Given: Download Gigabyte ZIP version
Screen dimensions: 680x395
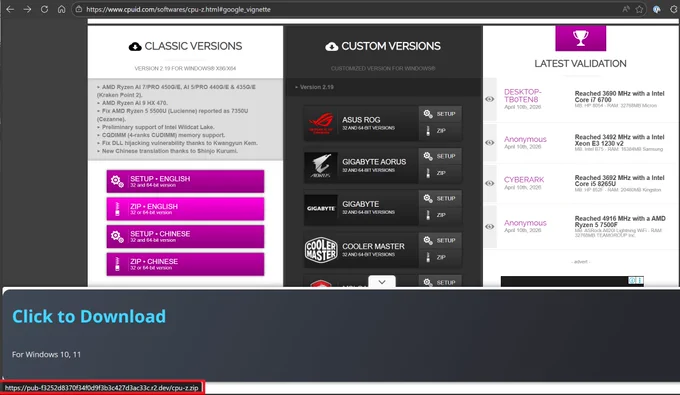Looking at the screenshot, I should (x=440, y=215).
